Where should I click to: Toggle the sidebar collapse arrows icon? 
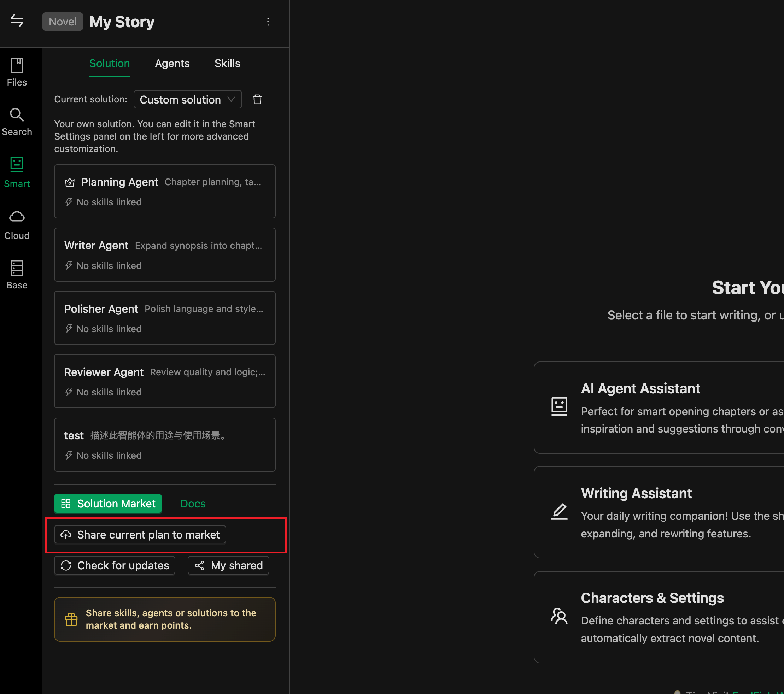(17, 21)
